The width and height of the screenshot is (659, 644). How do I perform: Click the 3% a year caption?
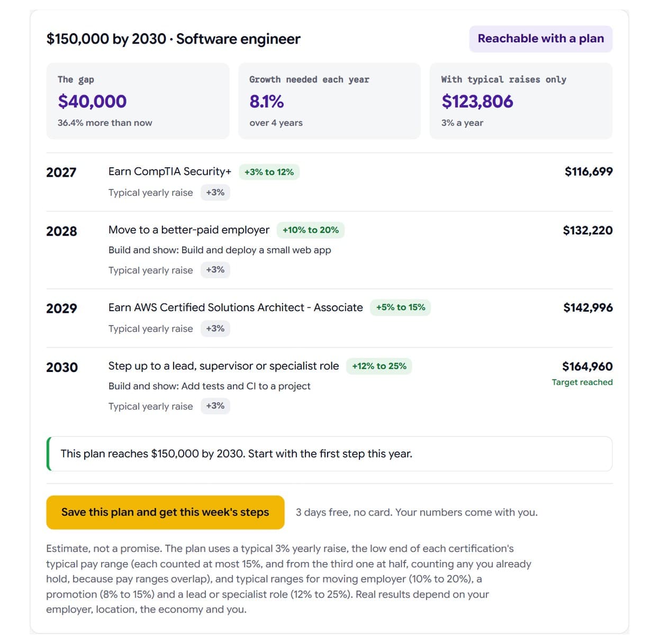coord(462,123)
